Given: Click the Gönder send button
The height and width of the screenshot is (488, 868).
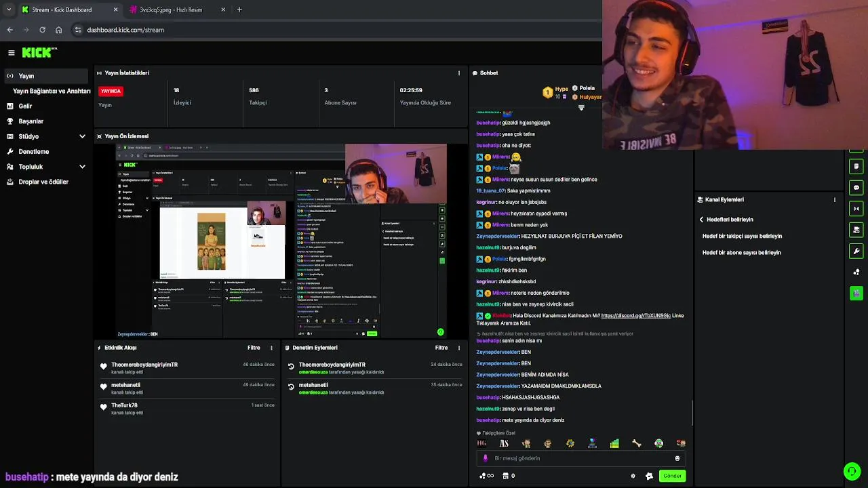Looking at the screenshot, I should point(672,476).
